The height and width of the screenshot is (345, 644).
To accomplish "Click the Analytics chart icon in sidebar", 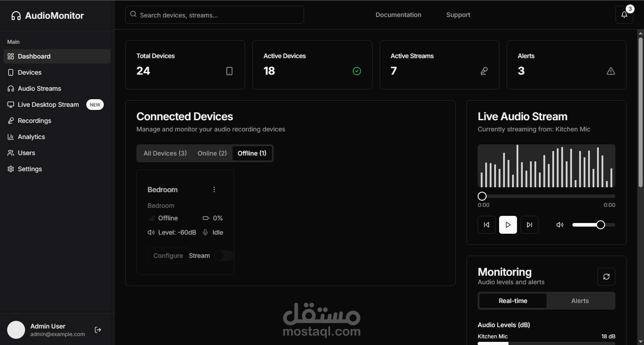I will pos(11,137).
